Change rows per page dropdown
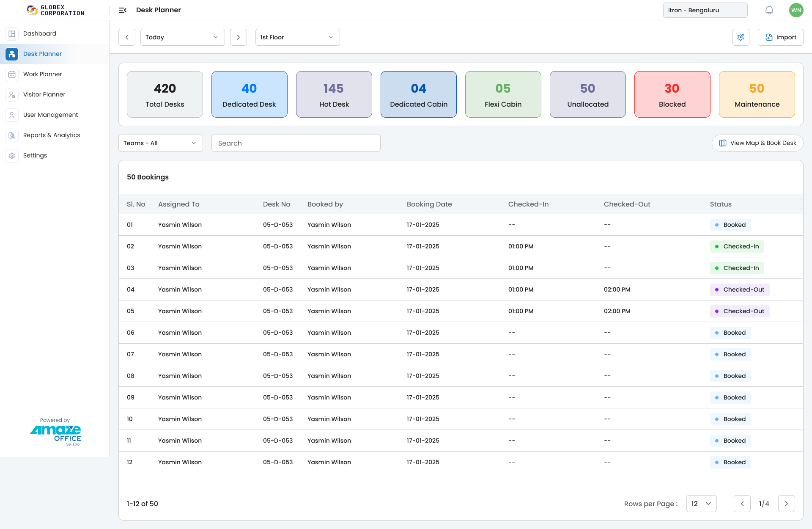Viewport: 812px width, 529px height. click(701, 504)
